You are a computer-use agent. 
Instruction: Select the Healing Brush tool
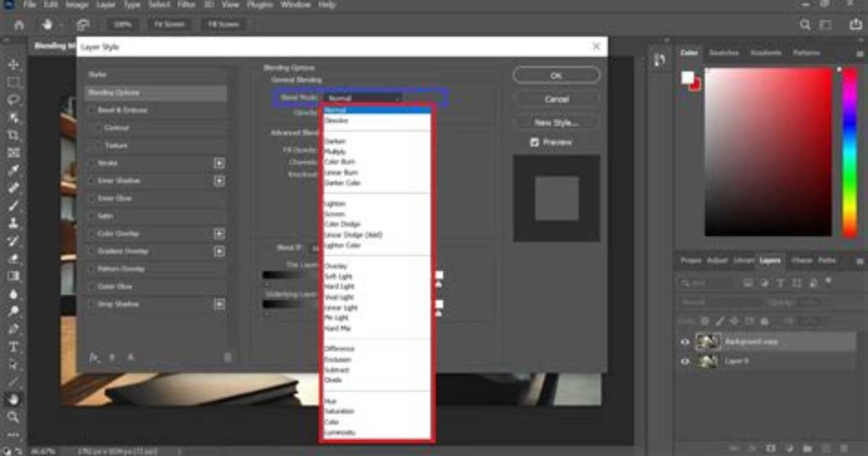tap(13, 188)
